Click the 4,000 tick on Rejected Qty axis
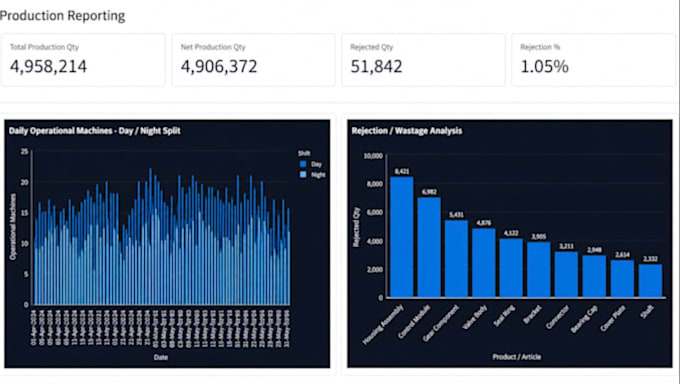The height and width of the screenshot is (384, 680). (375, 241)
